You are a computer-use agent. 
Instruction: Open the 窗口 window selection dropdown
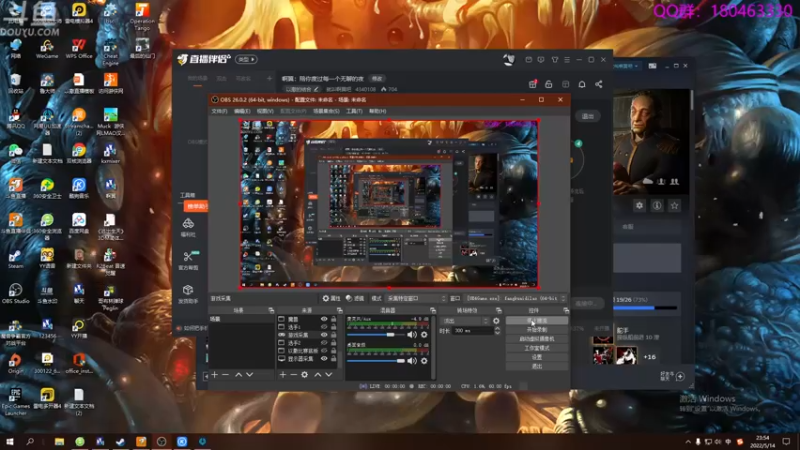coord(515,298)
